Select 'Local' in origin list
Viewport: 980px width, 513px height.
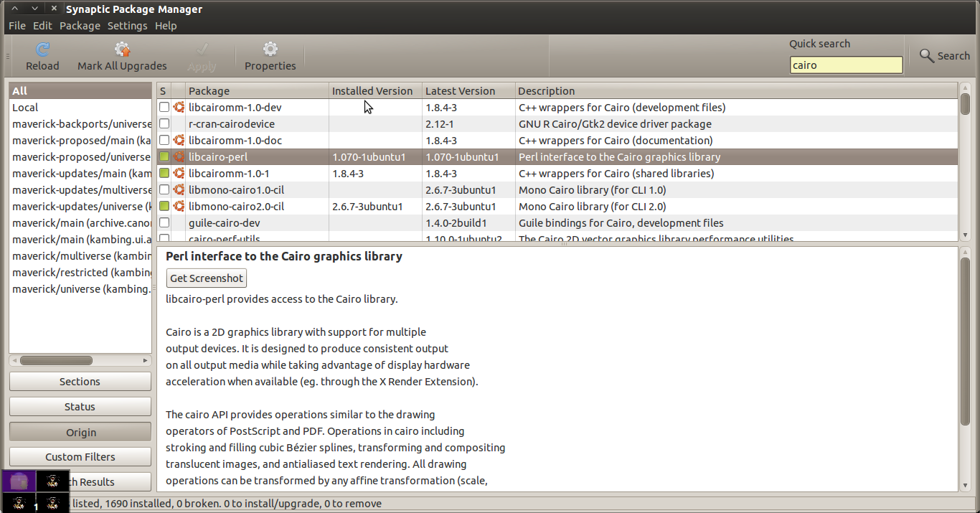pos(80,108)
